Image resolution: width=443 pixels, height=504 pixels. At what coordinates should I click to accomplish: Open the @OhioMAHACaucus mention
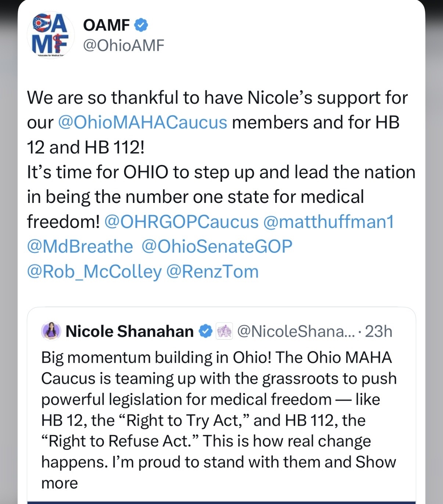click(x=143, y=122)
